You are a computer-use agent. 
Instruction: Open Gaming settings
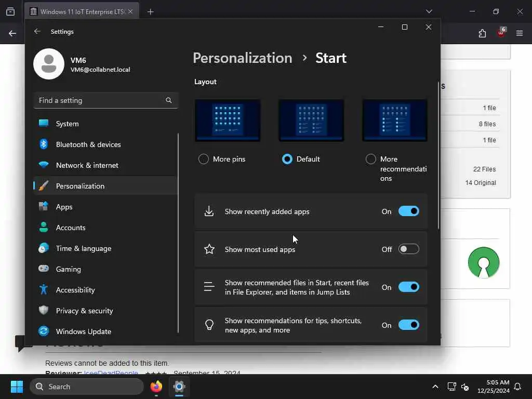(106, 269)
